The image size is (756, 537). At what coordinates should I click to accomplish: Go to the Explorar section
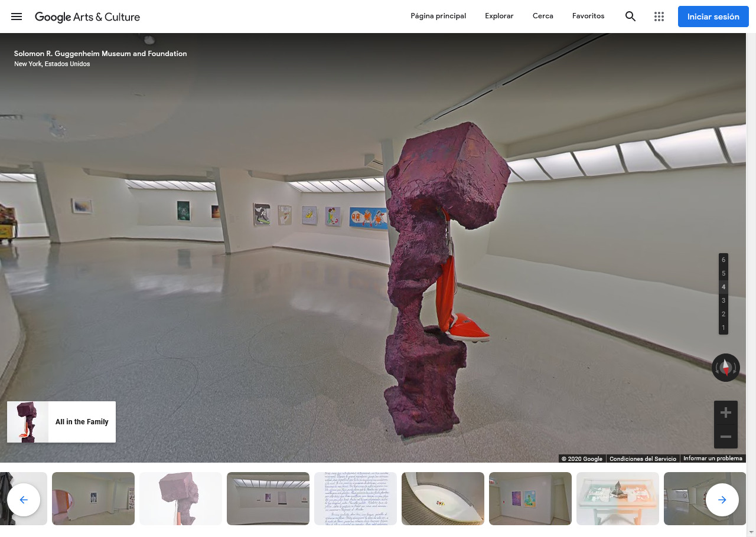pyautogui.click(x=499, y=16)
